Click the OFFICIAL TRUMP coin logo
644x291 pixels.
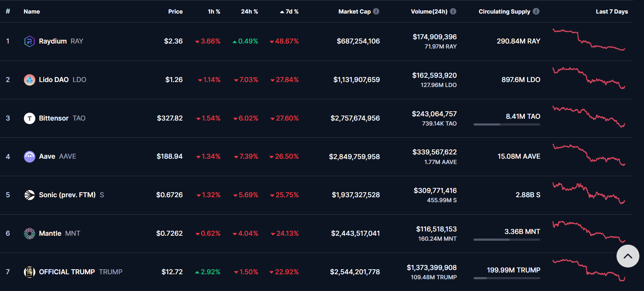tap(29, 272)
